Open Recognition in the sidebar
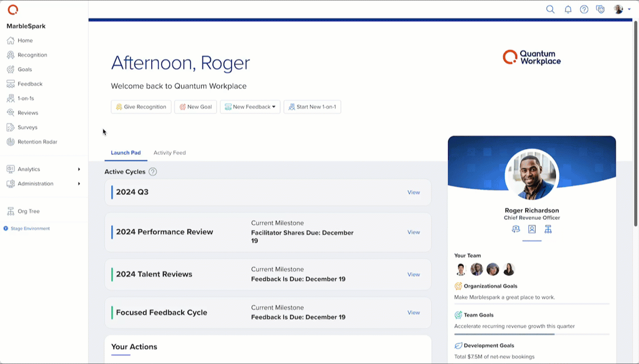 click(x=32, y=55)
